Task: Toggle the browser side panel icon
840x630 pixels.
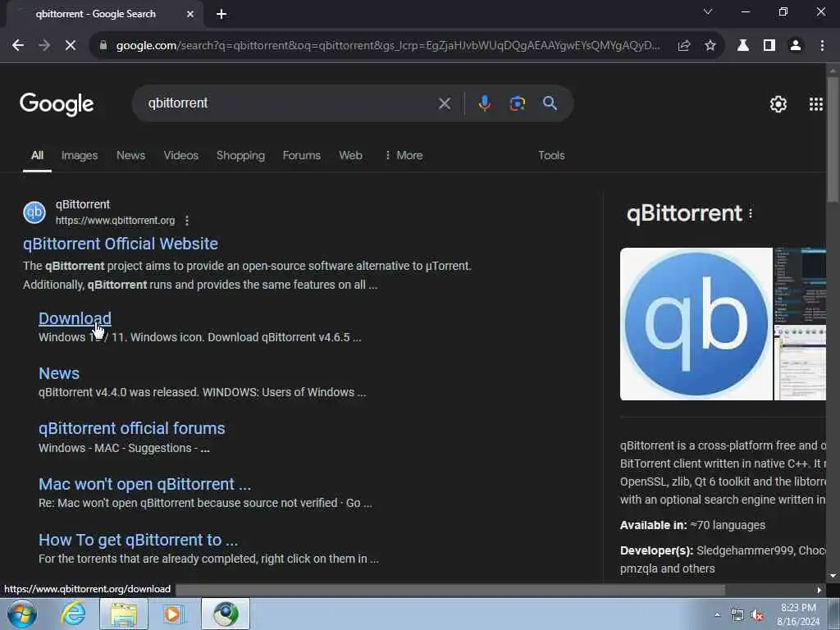Action: [x=769, y=46]
